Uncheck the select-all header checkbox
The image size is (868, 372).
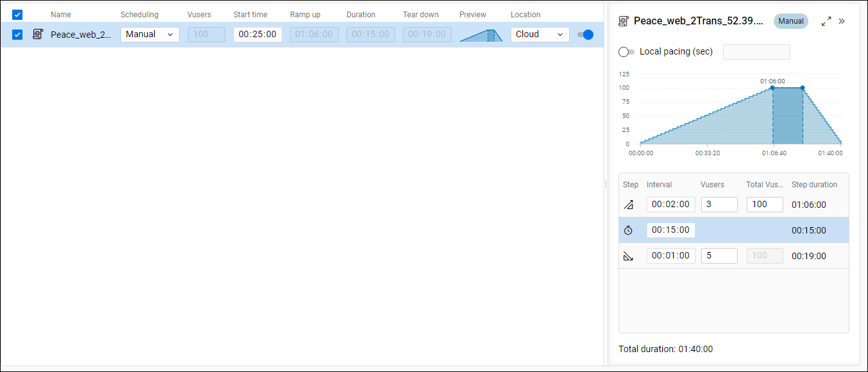pyautogui.click(x=17, y=15)
